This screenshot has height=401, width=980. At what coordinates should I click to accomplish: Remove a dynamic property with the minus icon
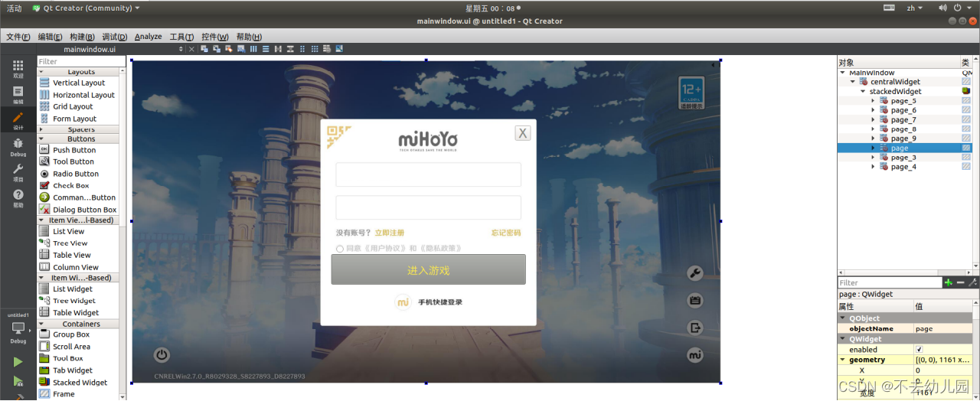click(962, 282)
